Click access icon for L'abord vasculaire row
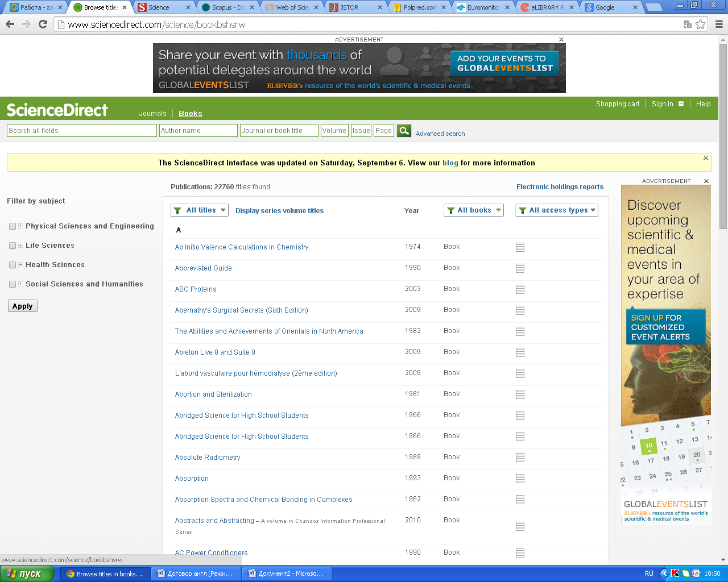The width and height of the screenshot is (728, 582). coord(520,373)
